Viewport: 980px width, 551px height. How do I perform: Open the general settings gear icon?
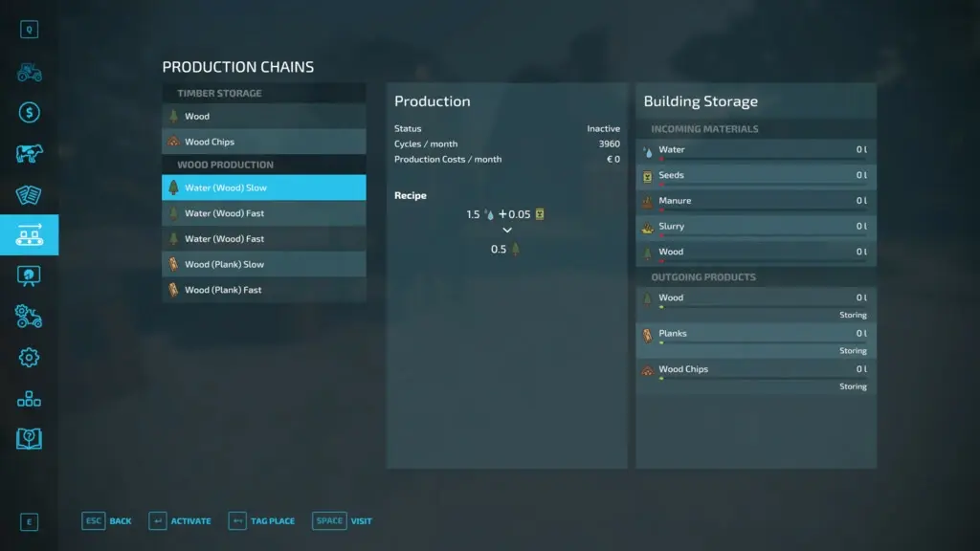(x=29, y=358)
